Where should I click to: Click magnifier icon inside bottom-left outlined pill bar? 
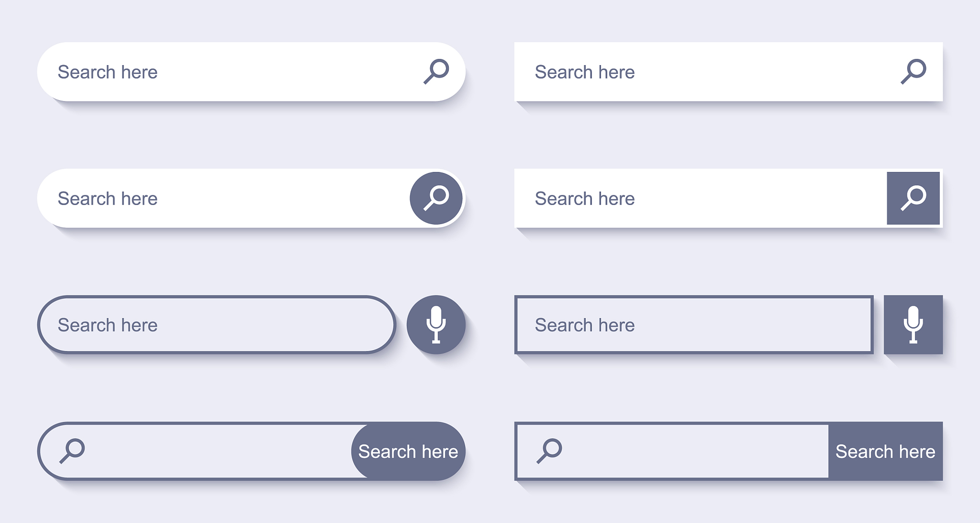coord(72,451)
